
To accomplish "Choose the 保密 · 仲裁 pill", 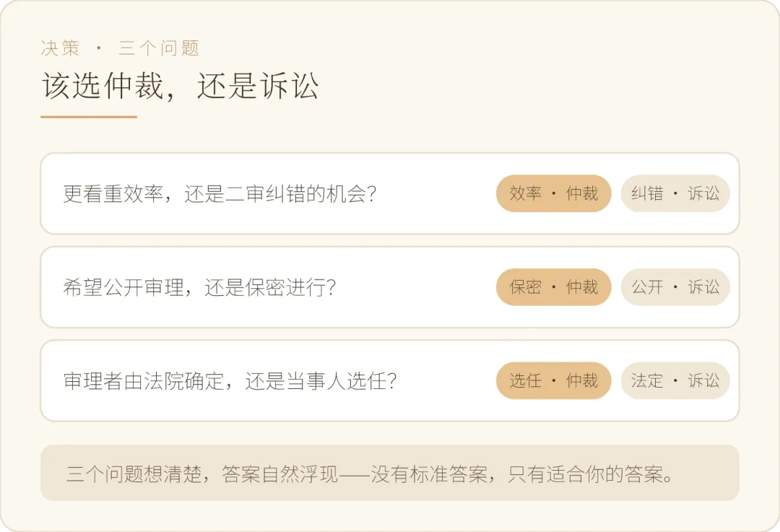I will click(x=553, y=287).
